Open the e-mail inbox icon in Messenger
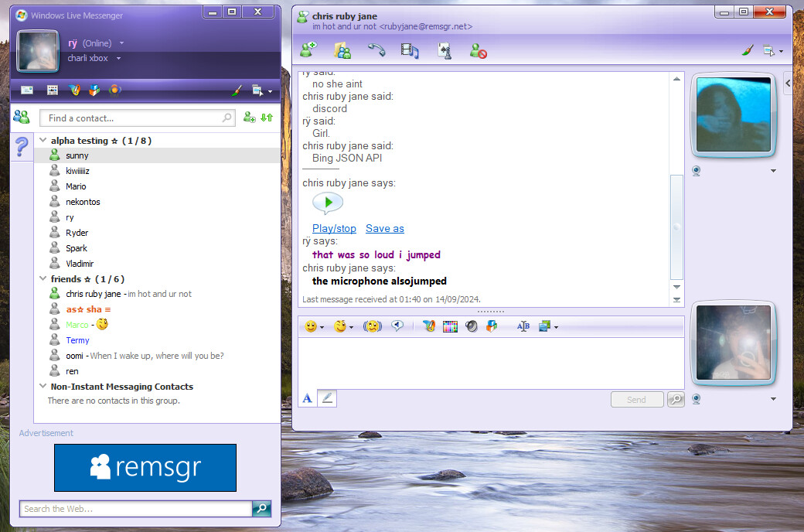Image resolution: width=804 pixels, height=532 pixels. (27, 90)
